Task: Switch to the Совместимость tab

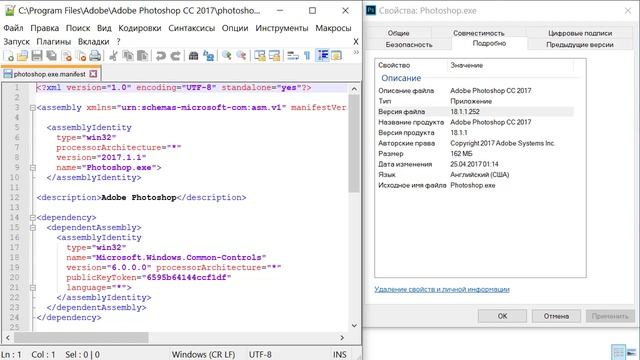Action: 478,33
